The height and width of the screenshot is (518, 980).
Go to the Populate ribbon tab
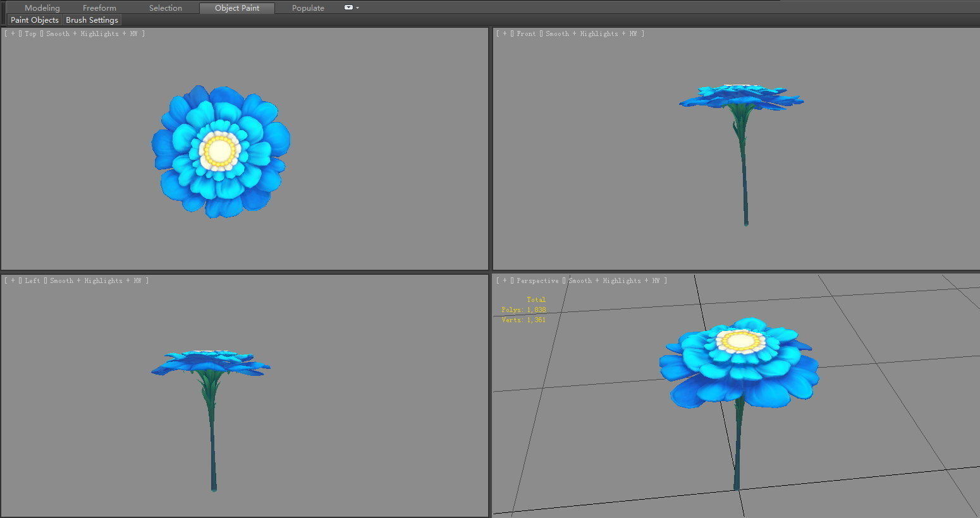click(x=308, y=8)
